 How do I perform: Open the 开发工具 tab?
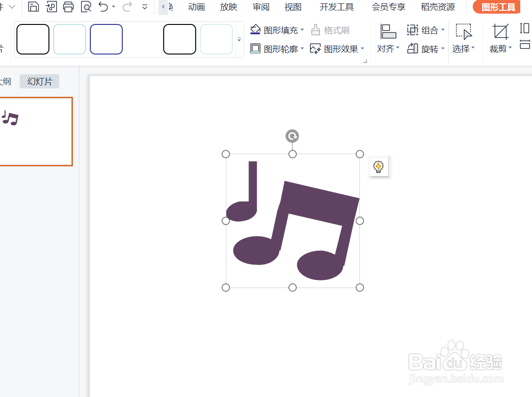[x=337, y=7]
